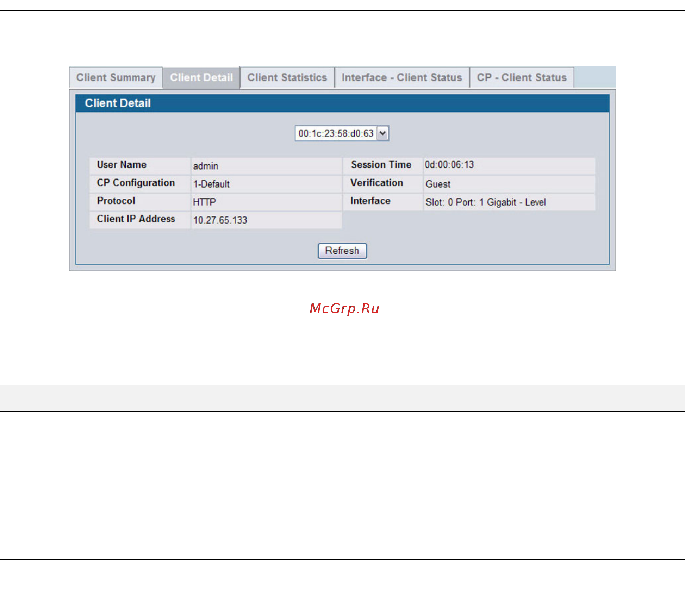Click the CP Configuration value 1-Default
Image resolution: width=685 pixels, height=616 pixels.
(211, 184)
